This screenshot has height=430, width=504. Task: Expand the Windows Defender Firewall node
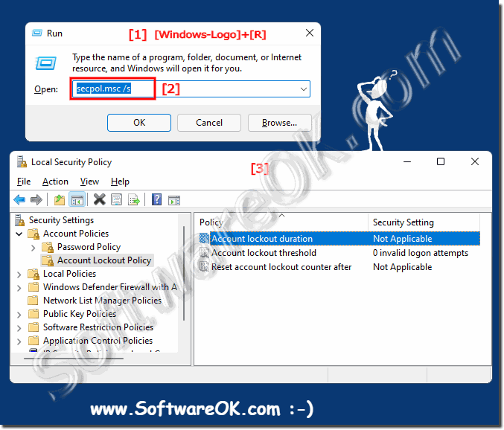[x=19, y=288]
